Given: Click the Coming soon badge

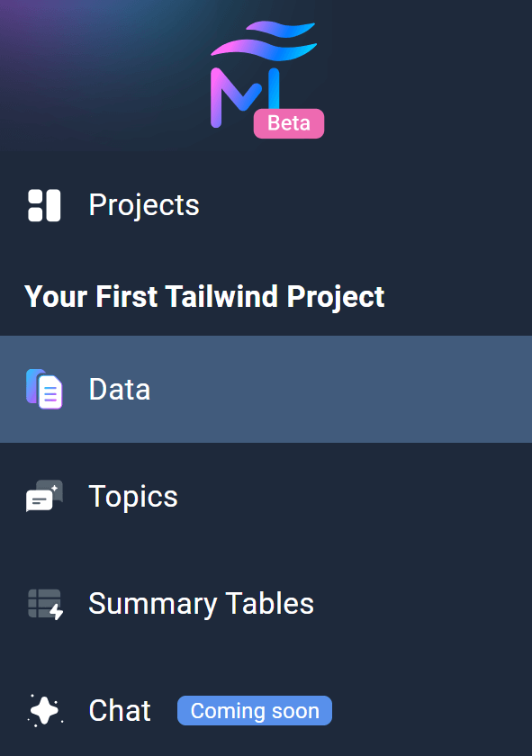Looking at the screenshot, I should point(254,710).
